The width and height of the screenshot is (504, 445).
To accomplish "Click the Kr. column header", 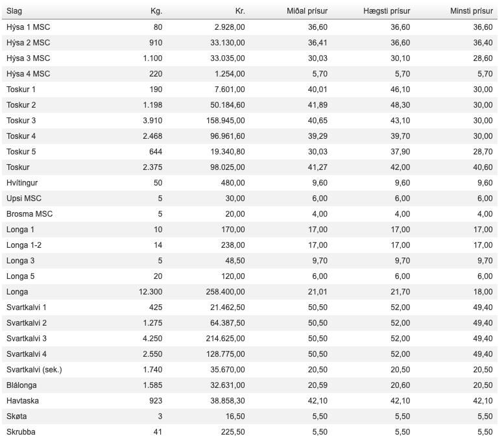I will click(x=240, y=12).
